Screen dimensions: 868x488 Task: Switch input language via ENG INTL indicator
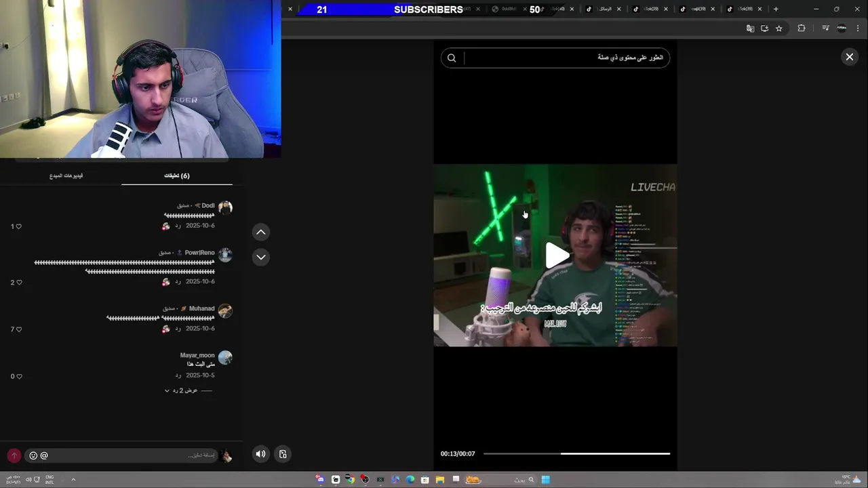(50, 480)
